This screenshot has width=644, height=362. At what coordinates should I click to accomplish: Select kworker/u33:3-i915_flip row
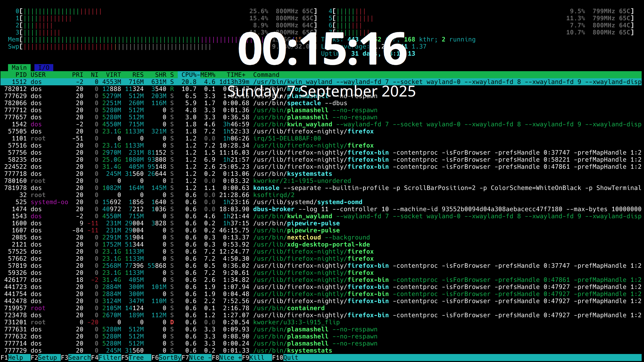tap(321, 322)
